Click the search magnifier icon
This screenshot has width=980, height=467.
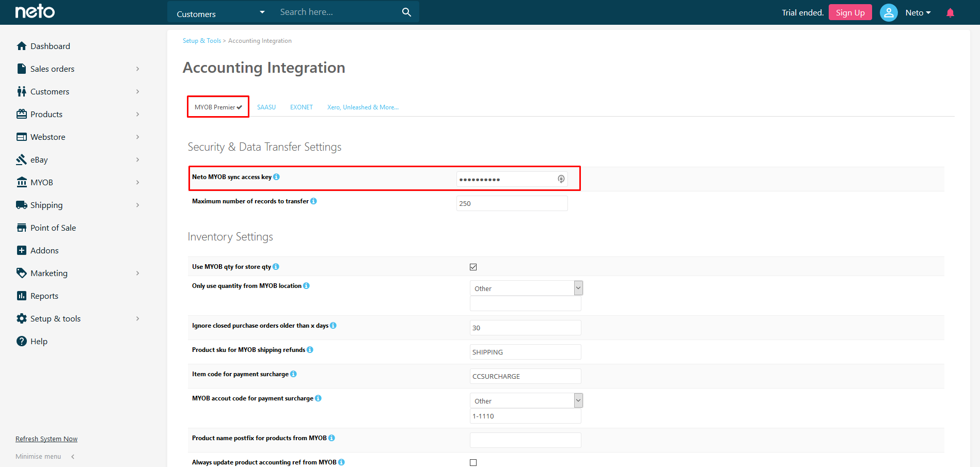[406, 12]
